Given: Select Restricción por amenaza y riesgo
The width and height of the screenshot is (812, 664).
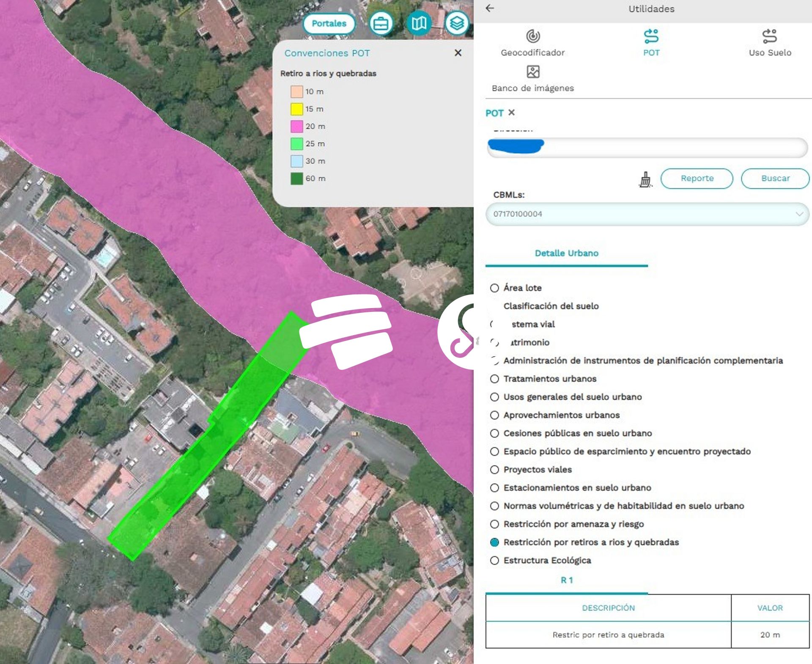Looking at the screenshot, I should [x=494, y=525].
